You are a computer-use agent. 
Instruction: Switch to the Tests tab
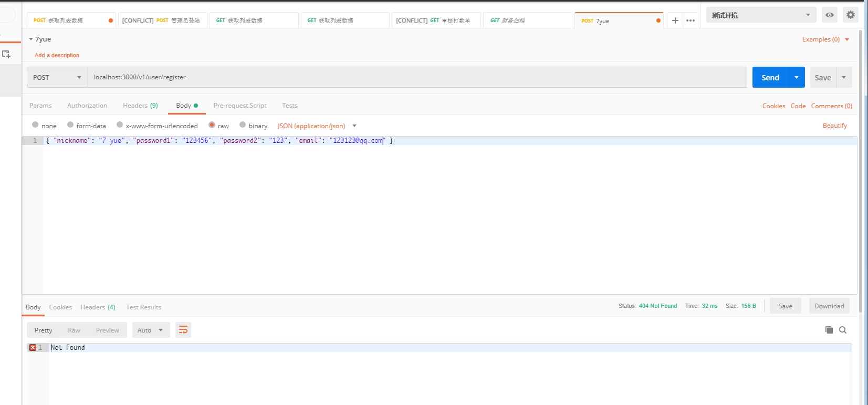(x=290, y=106)
